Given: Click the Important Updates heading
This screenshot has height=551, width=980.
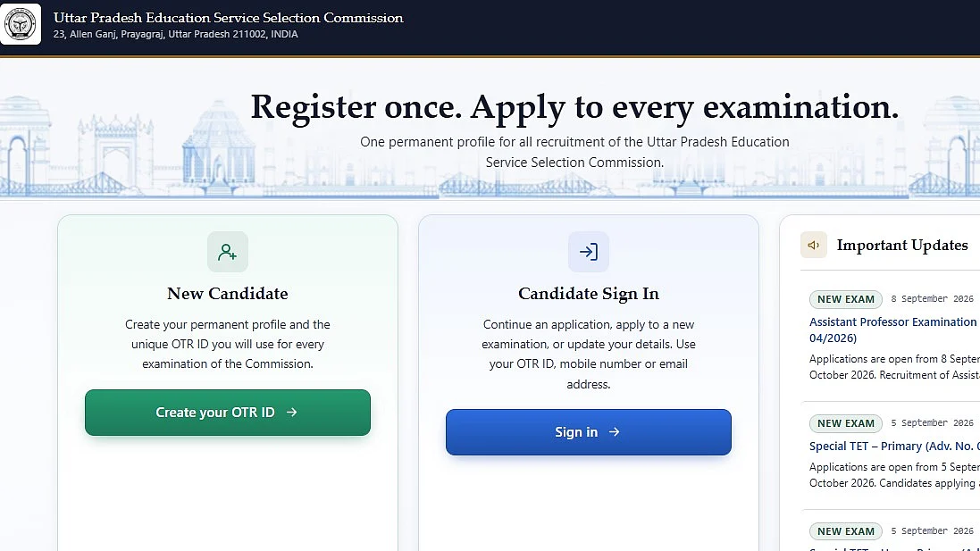Looking at the screenshot, I should click(902, 245).
